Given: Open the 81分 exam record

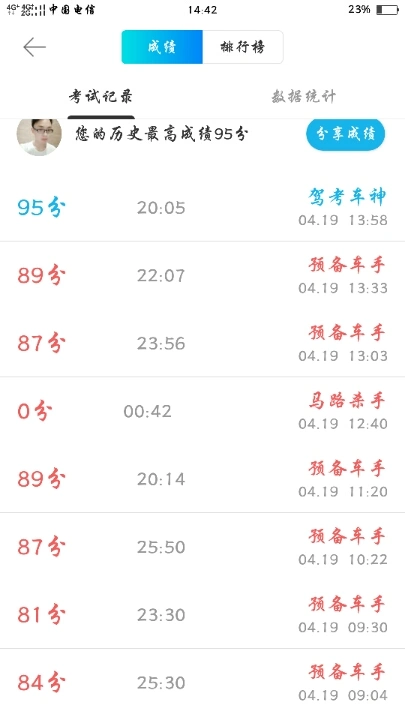Looking at the screenshot, I should click(x=202, y=614).
